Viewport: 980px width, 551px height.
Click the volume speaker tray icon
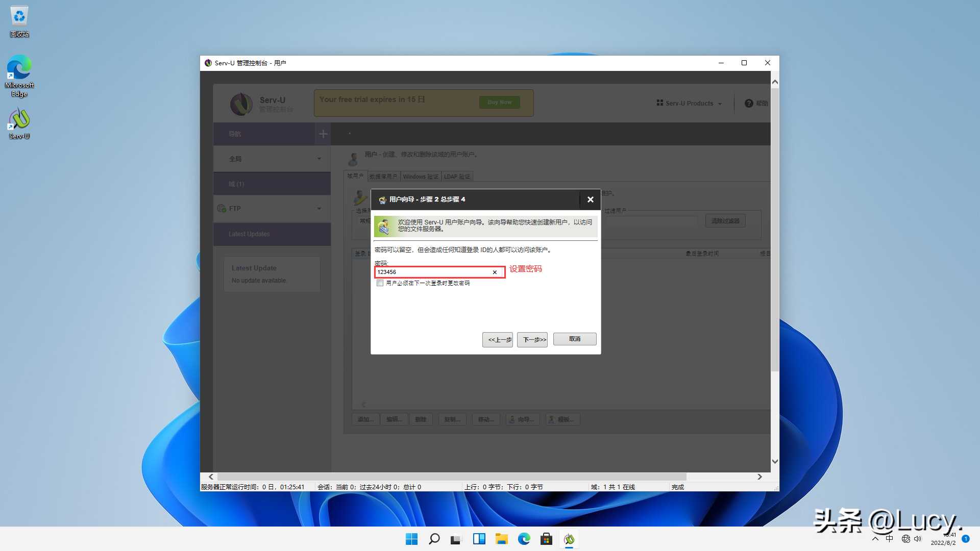click(918, 539)
